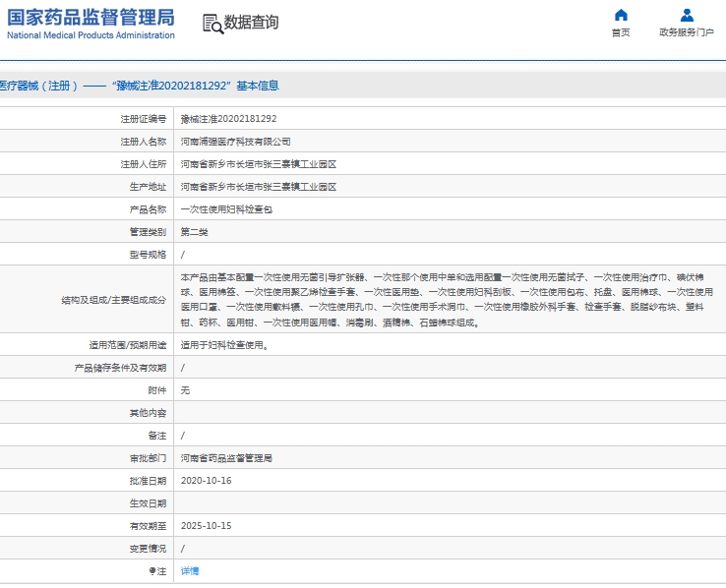This screenshot has height=588, width=726.
Task: Select expiry date 2025-10-15
Action: [x=206, y=526]
